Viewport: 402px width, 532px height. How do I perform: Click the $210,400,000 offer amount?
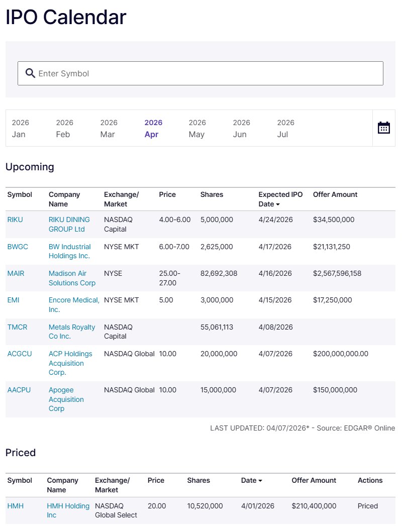tap(314, 506)
